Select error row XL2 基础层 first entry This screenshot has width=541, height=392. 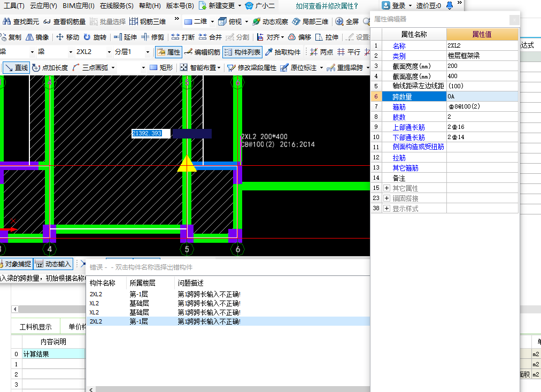pyautogui.click(x=228, y=303)
